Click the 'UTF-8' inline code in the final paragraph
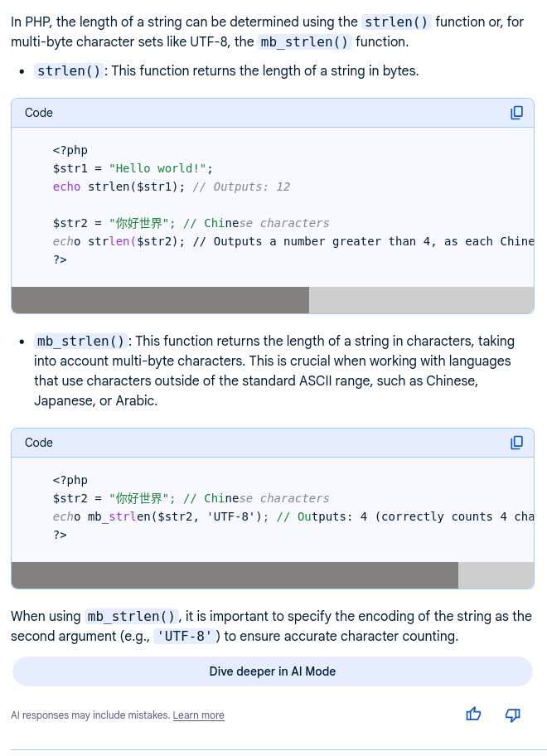 pos(184,637)
